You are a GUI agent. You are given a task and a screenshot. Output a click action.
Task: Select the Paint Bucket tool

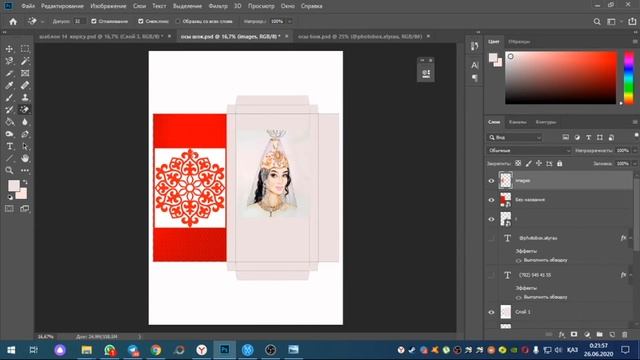tap(9, 122)
